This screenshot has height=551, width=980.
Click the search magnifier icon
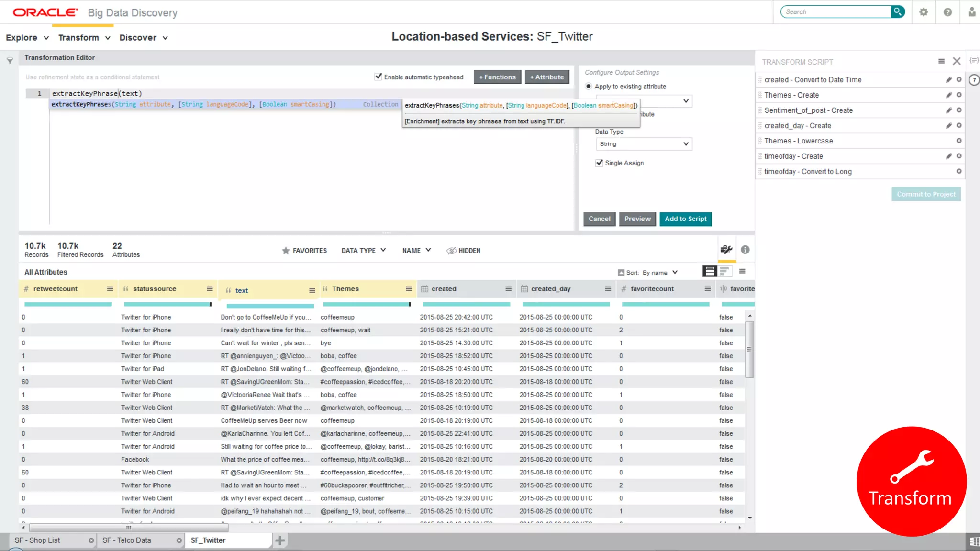[898, 11]
